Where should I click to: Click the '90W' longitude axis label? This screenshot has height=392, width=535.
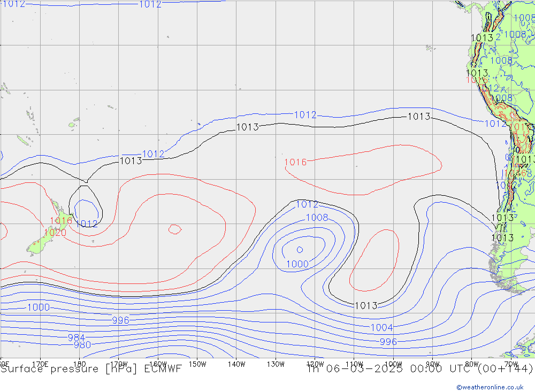point(433,364)
